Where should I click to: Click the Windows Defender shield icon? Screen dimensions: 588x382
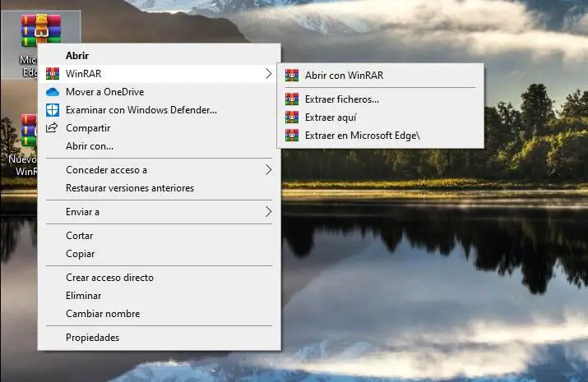(53, 110)
